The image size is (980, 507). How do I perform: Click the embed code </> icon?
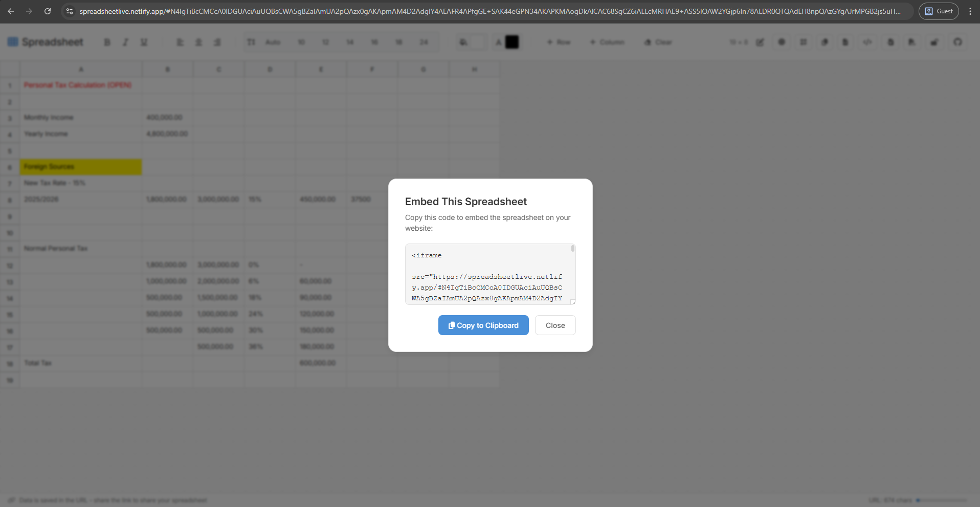coord(867,42)
